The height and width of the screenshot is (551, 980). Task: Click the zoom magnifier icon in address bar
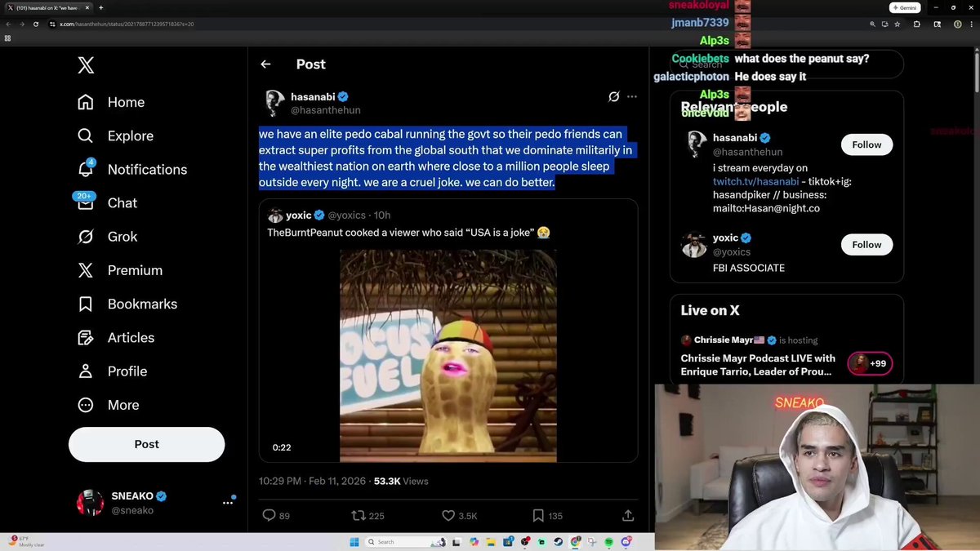point(872,24)
